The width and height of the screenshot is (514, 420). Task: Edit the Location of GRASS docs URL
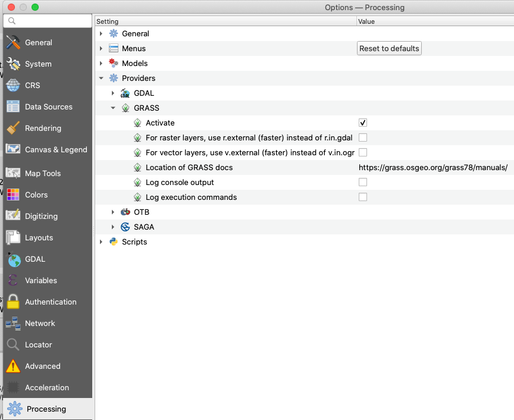click(432, 167)
